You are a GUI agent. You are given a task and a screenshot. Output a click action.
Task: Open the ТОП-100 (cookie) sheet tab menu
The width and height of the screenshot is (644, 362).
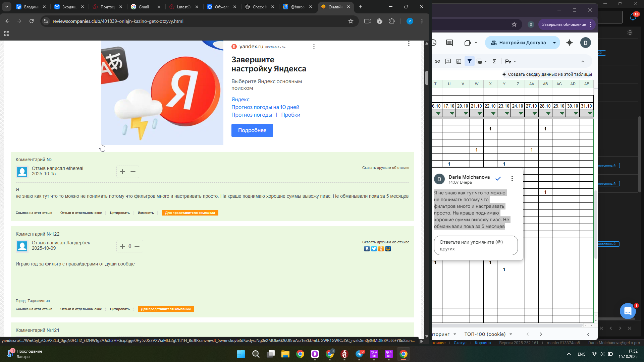511,334
